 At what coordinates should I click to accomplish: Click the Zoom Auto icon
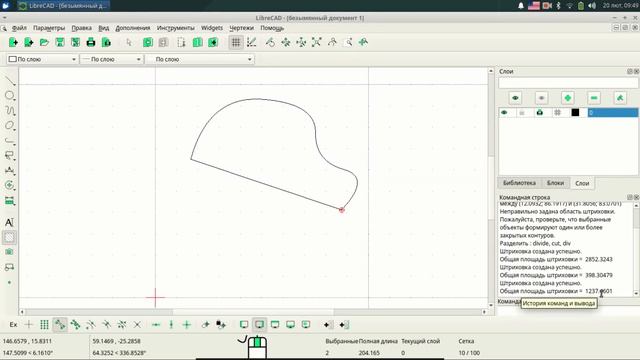pos(316,42)
